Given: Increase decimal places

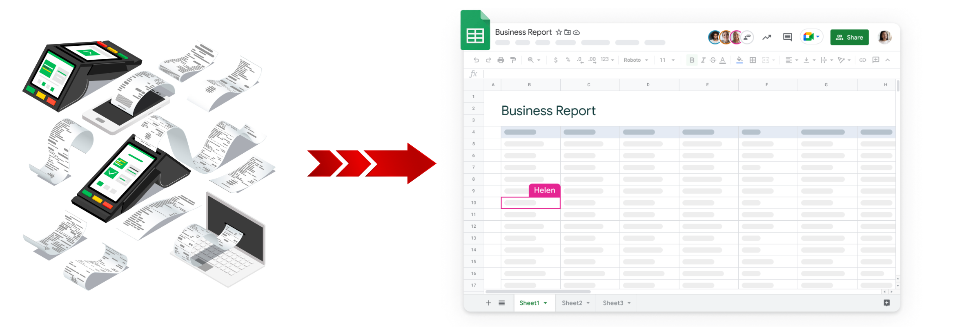Looking at the screenshot, I should pos(592,60).
